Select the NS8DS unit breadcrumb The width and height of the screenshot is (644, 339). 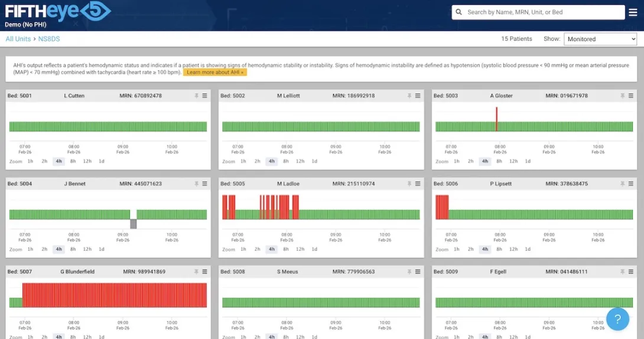49,39
